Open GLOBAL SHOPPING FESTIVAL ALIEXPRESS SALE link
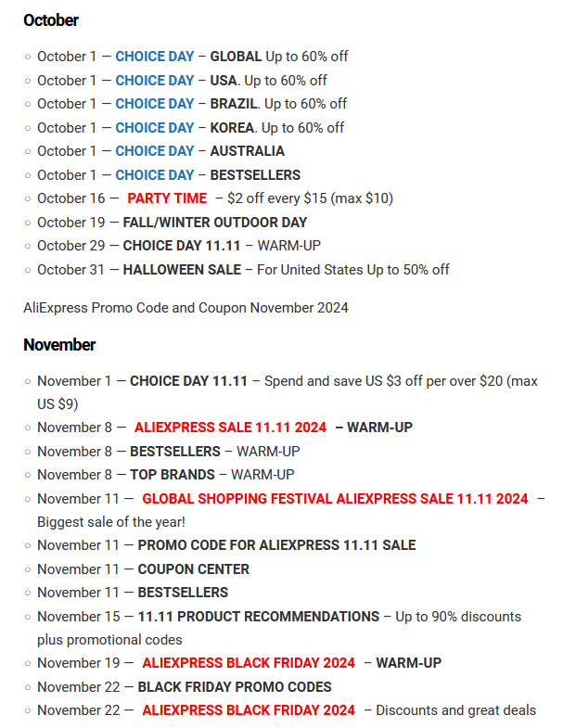Image resolution: width=576 pixels, height=728 pixels. pyautogui.click(x=335, y=499)
